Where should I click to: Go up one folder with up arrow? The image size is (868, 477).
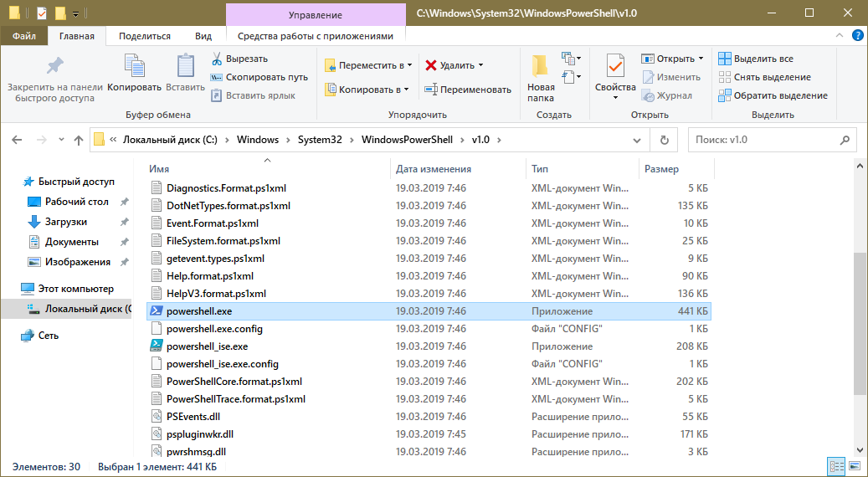(x=79, y=140)
